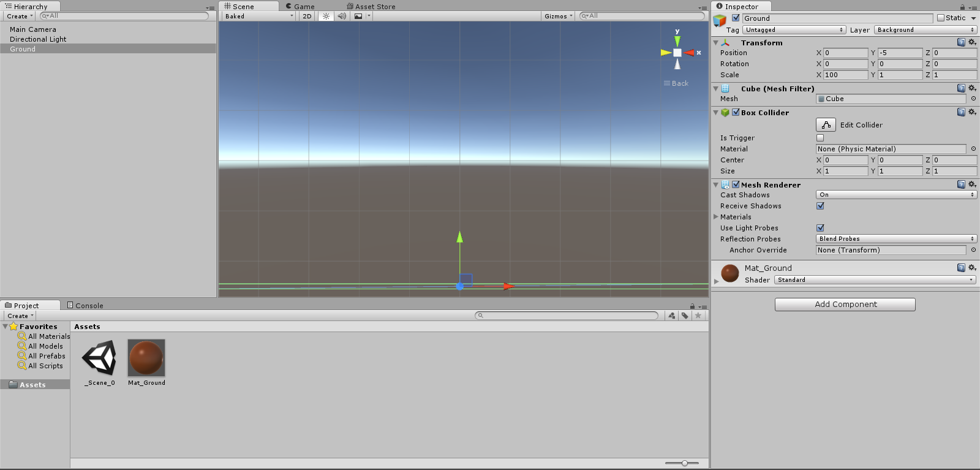Switch to the Game tab
Image resolution: width=980 pixels, height=470 pixels.
[x=300, y=7]
